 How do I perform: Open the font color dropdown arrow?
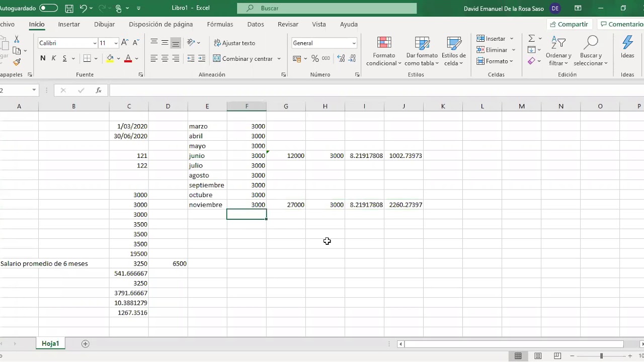coord(136,59)
